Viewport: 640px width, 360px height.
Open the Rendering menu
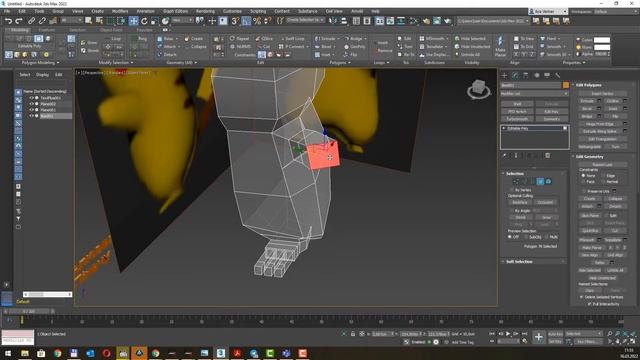(205, 11)
